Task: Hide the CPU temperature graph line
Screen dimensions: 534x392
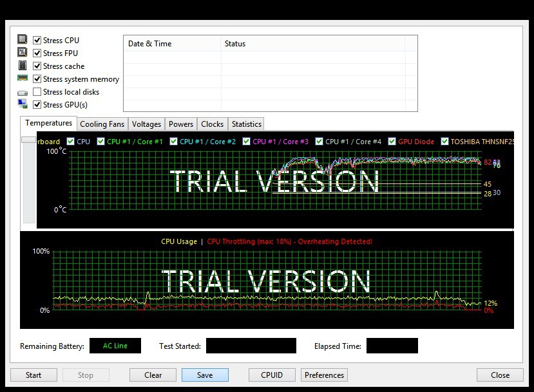Action: 70,141
